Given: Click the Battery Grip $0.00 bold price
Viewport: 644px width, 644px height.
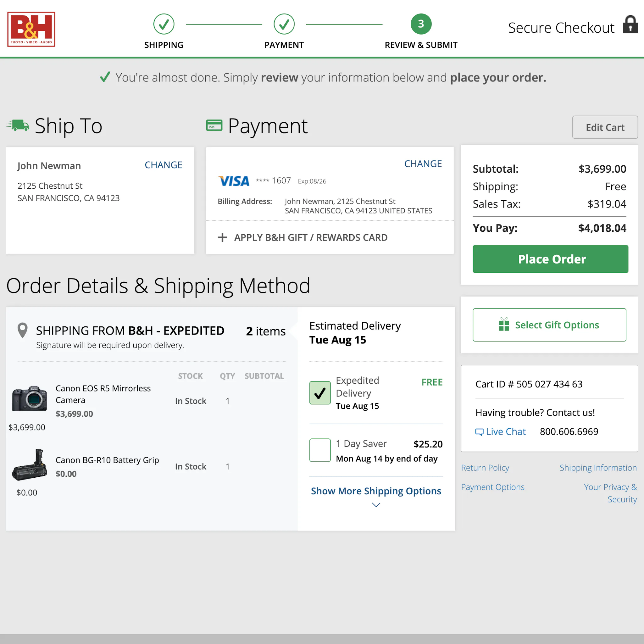Looking at the screenshot, I should [66, 474].
